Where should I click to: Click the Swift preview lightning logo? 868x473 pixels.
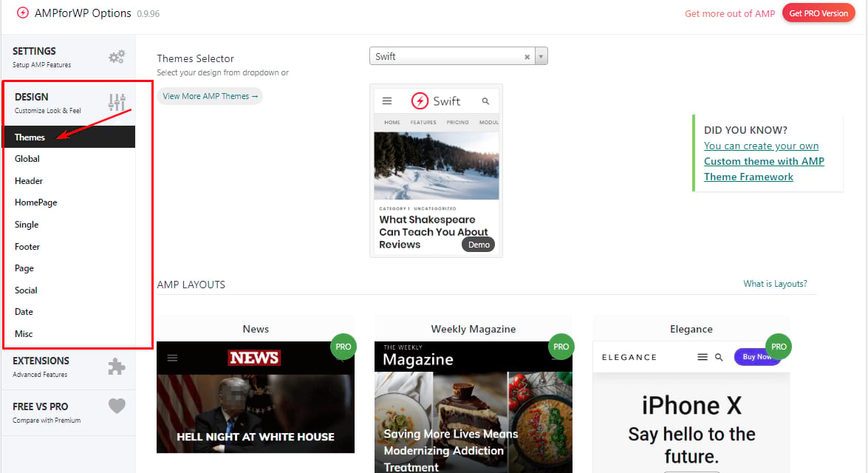420,101
